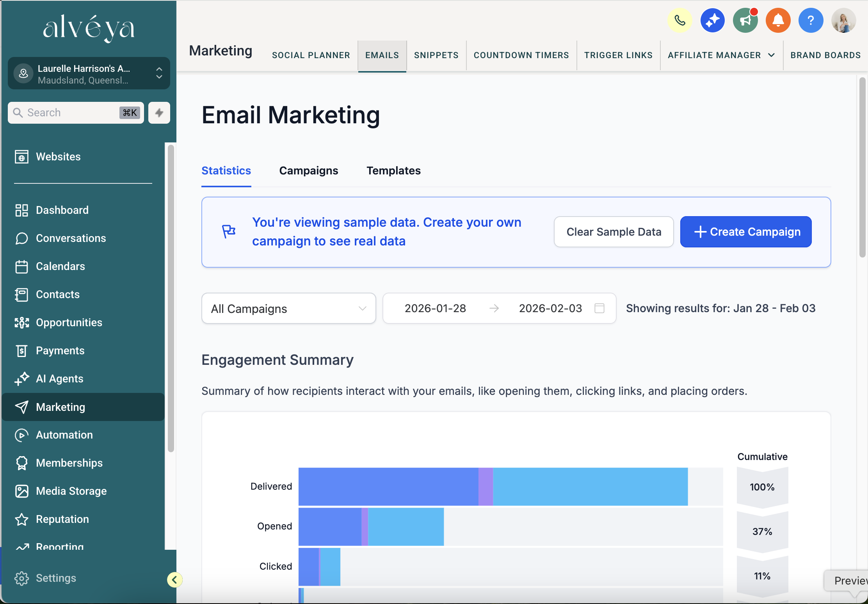The width and height of the screenshot is (868, 604).
Task: Open the Brand Boards tab
Action: (826, 55)
